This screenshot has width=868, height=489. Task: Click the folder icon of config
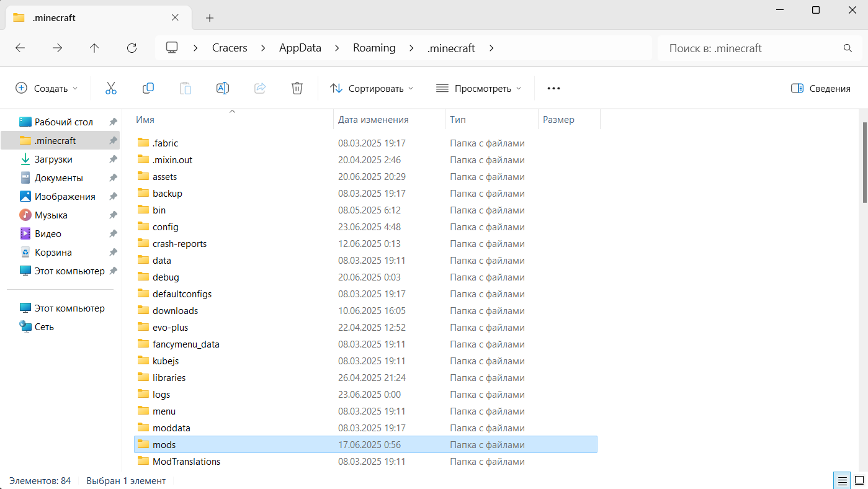pos(143,227)
